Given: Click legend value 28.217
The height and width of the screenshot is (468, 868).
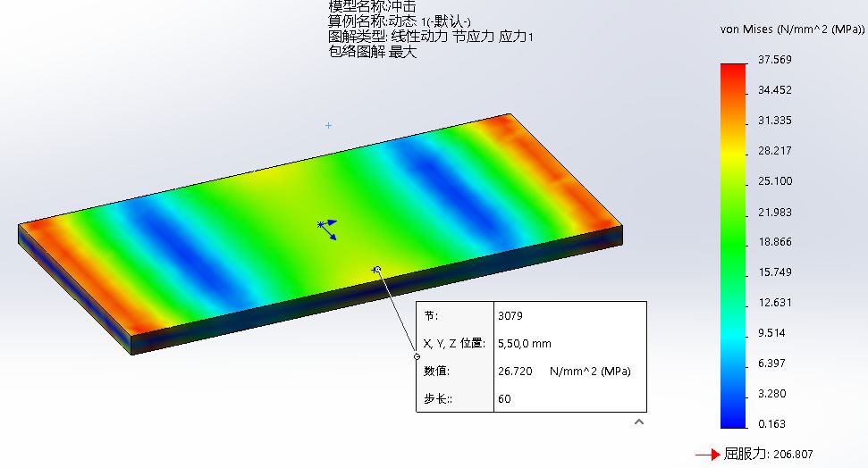Looking at the screenshot, I should click(774, 150).
